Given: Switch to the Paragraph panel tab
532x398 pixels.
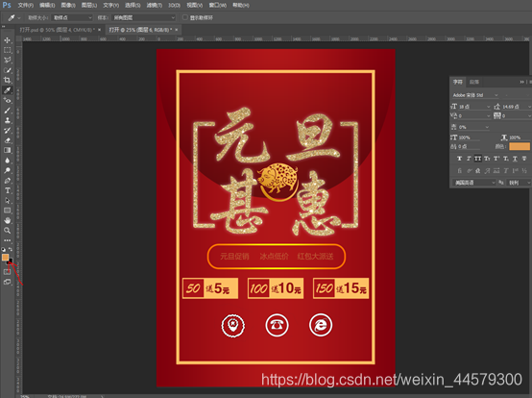Looking at the screenshot, I should 474,82.
